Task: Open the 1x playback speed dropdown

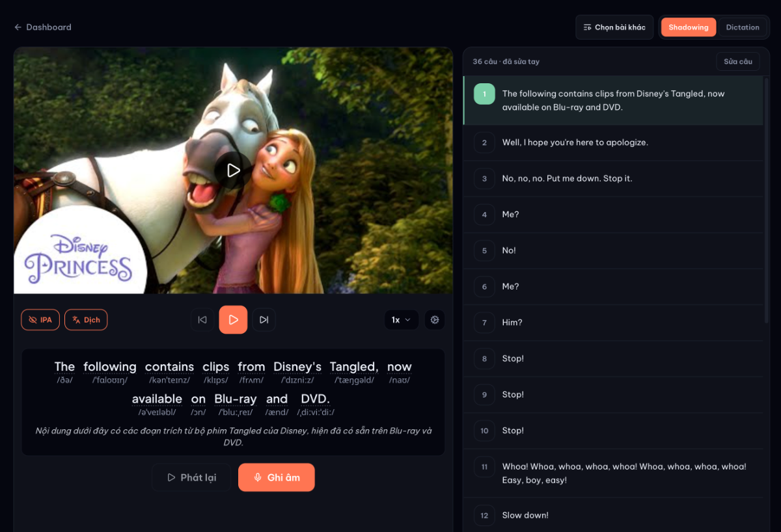Action: 401,320
